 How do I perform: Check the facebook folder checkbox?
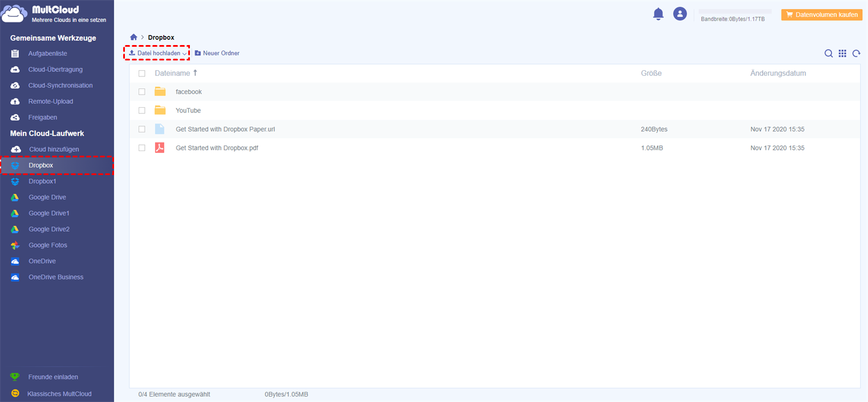point(142,92)
